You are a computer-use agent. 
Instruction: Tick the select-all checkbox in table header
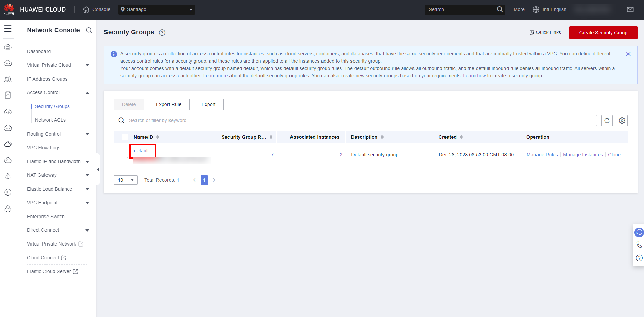[x=125, y=137]
